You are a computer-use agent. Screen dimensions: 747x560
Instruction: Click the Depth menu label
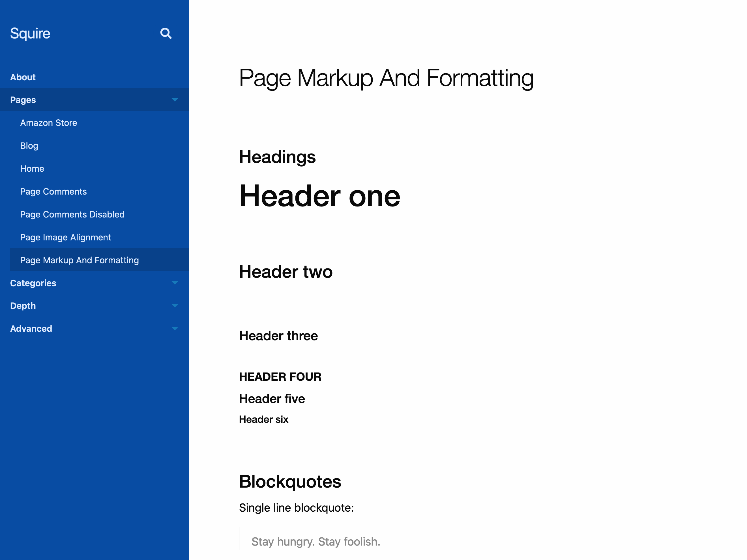pos(23,306)
